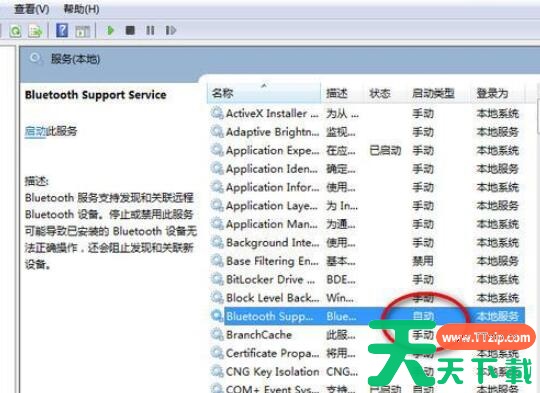540x393 pixels.
Task: Select the CNG Key Isolation service name
Action: [x=272, y=372]
